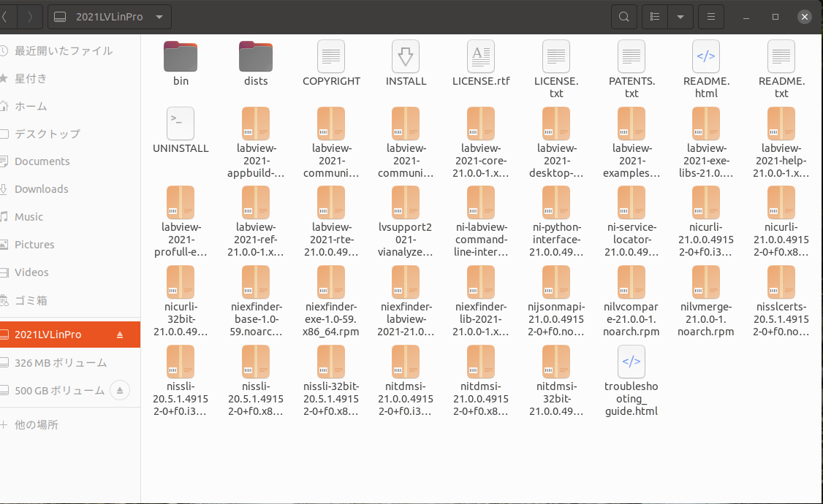This screenshot has width=823, height=504.
Task: Open ゴミ箱 trash in sidebar
Action: point(70,300)
